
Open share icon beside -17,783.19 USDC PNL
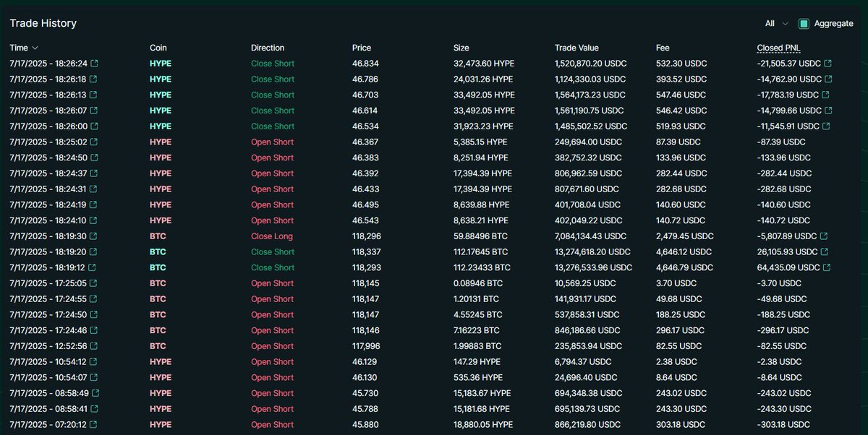point(825,95)
